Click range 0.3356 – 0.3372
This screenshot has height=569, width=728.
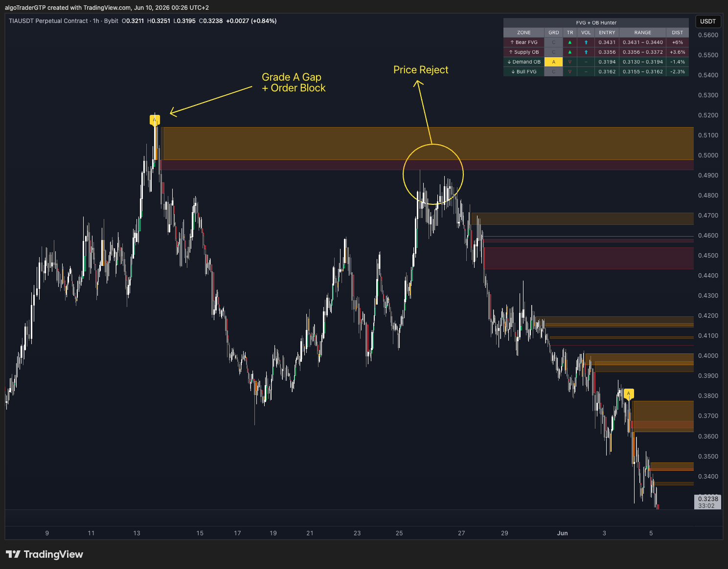[x=643, y=52]
